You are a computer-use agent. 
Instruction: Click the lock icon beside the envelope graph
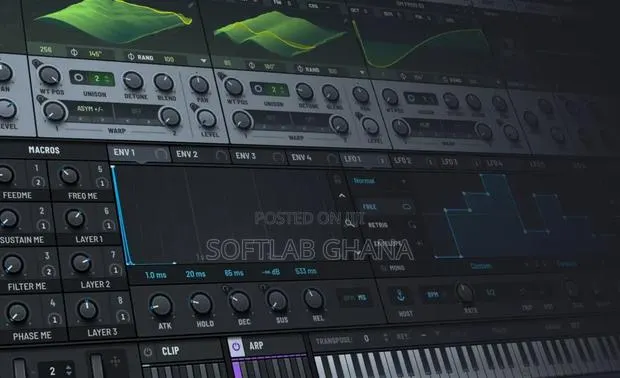coord(337,180)
